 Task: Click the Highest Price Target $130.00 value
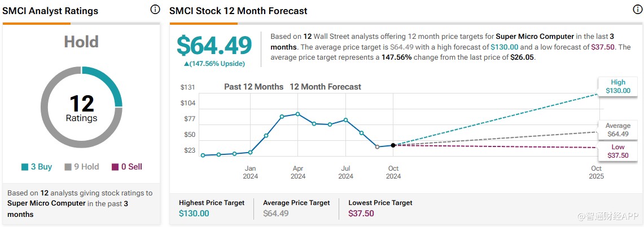tap(194, 213)
